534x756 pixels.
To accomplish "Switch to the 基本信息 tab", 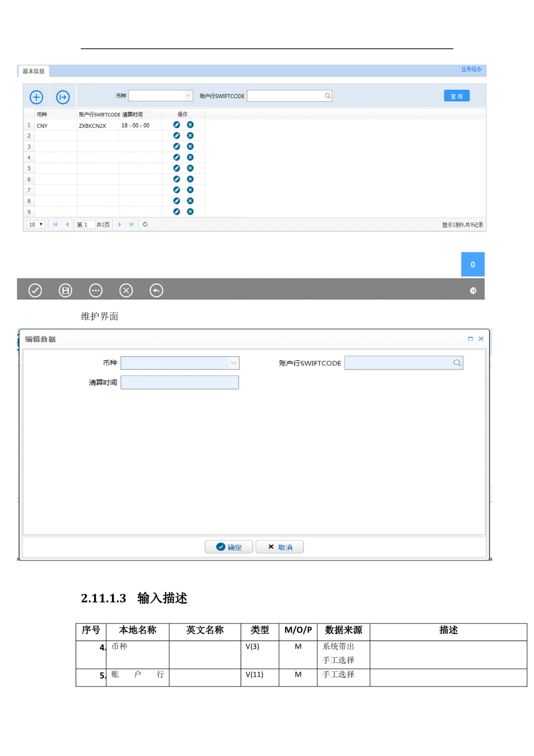I will (34, 71).
